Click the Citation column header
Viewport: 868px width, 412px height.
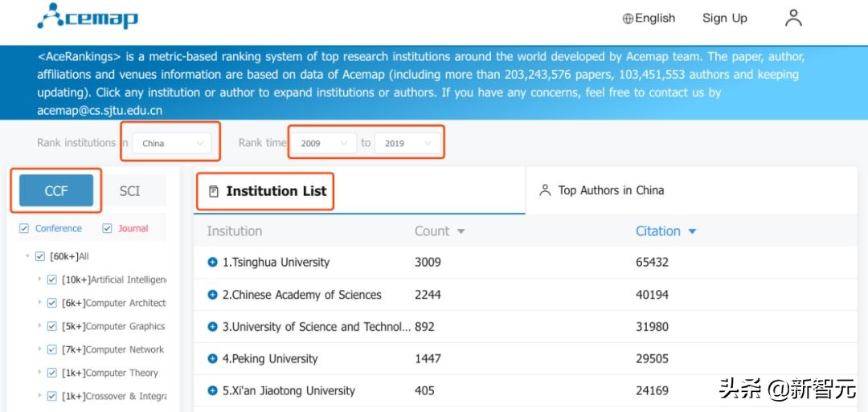pos(657,231)
